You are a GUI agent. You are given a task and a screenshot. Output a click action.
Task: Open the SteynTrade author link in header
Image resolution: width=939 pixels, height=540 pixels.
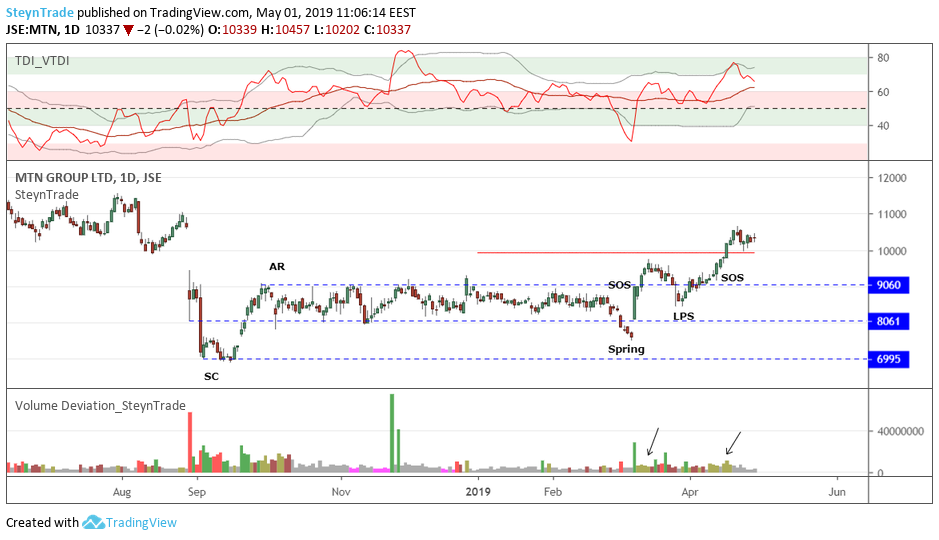pos(40,12)
